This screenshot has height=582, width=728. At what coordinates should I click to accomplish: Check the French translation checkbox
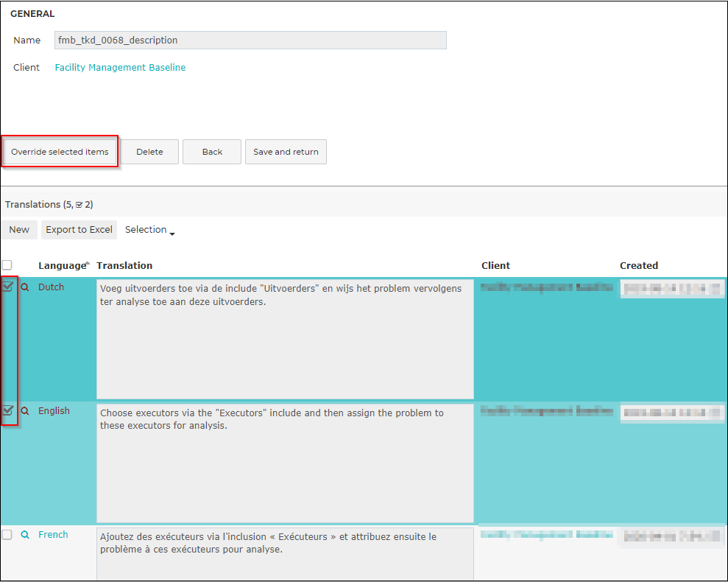tap(7, 535)
